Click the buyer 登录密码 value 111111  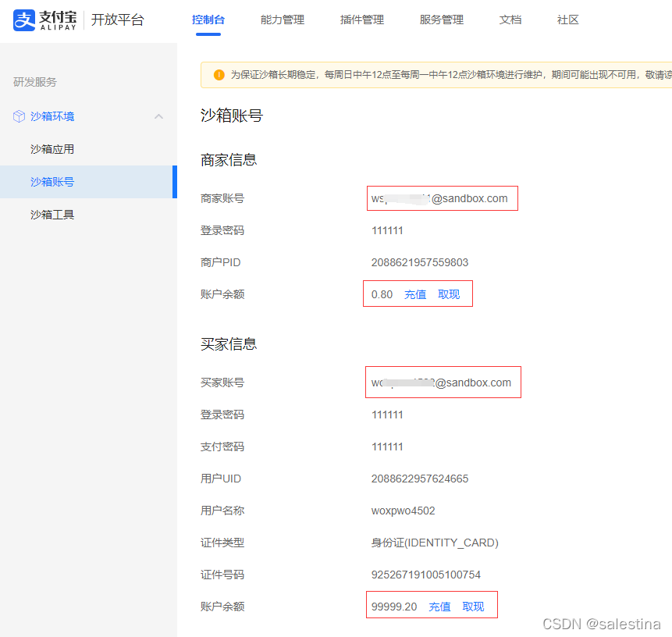[x=387, y=415]
